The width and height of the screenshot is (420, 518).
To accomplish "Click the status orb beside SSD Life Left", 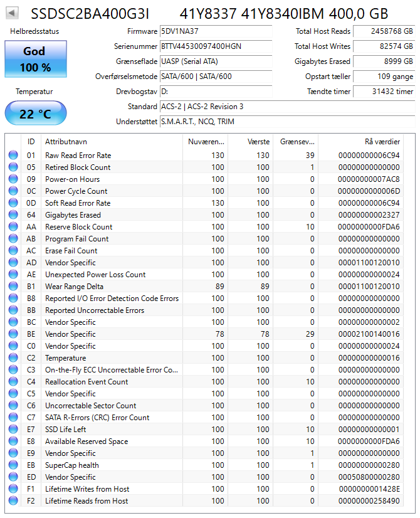I will click(x=13, y=429).
